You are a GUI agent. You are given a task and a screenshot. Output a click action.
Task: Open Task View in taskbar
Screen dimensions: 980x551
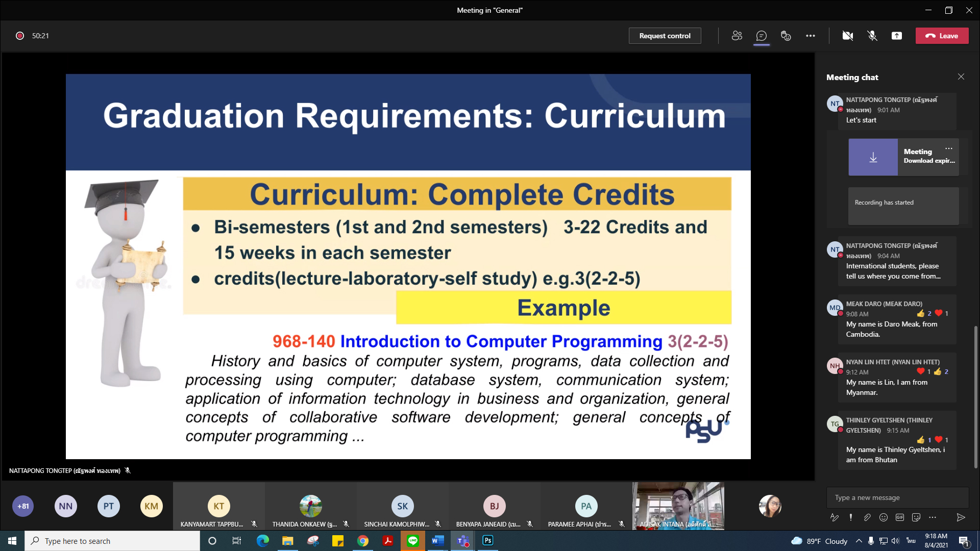237,541
